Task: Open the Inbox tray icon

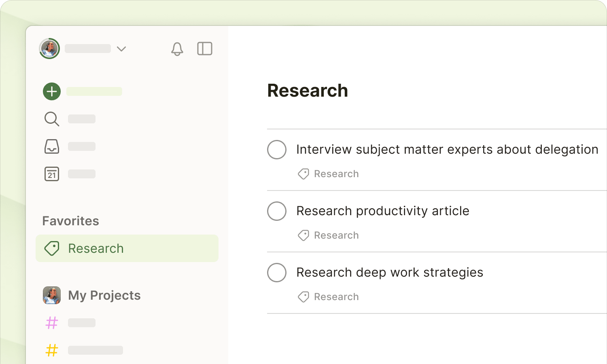Action: tap(51, 146)
